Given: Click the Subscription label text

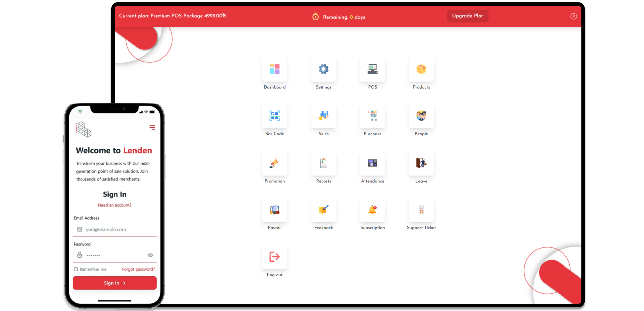Looking at the screenshot, I should [x=373, y=228].
